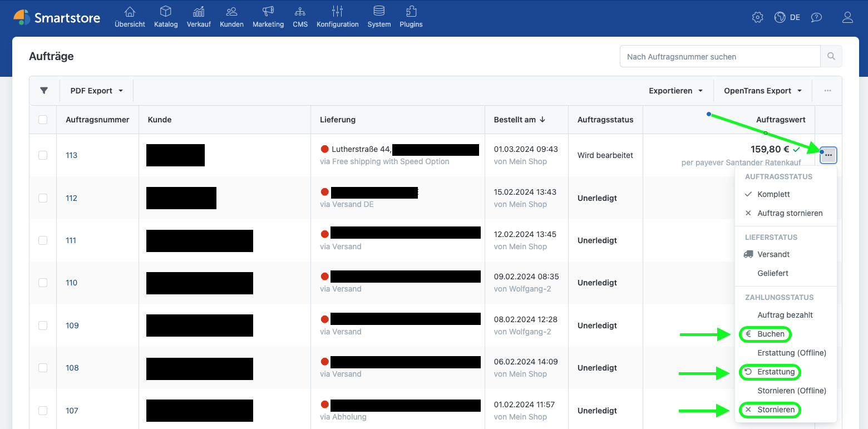This screenshot has height=429, width=868.
Task: Click the Auftragsnummer column header
Action: 97,120
